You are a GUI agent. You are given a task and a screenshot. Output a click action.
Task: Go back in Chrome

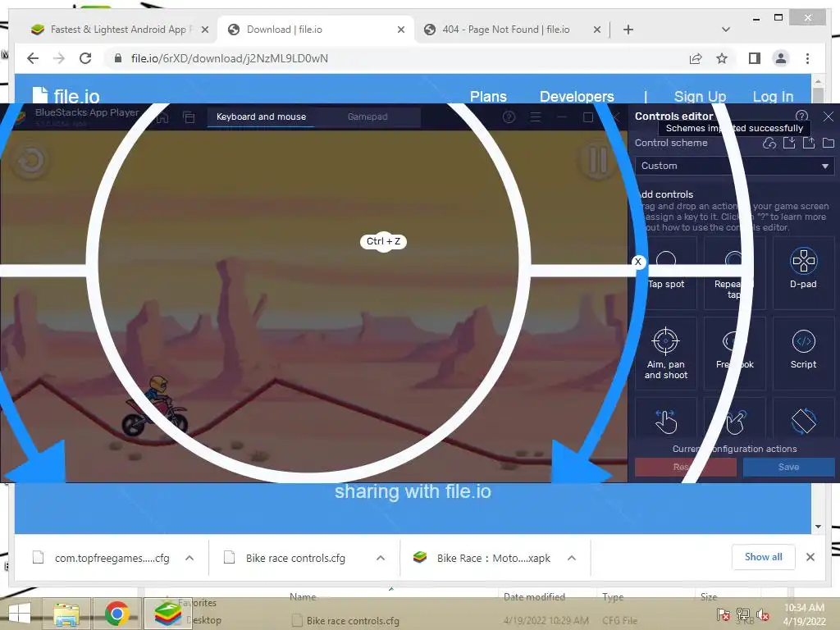33,58
